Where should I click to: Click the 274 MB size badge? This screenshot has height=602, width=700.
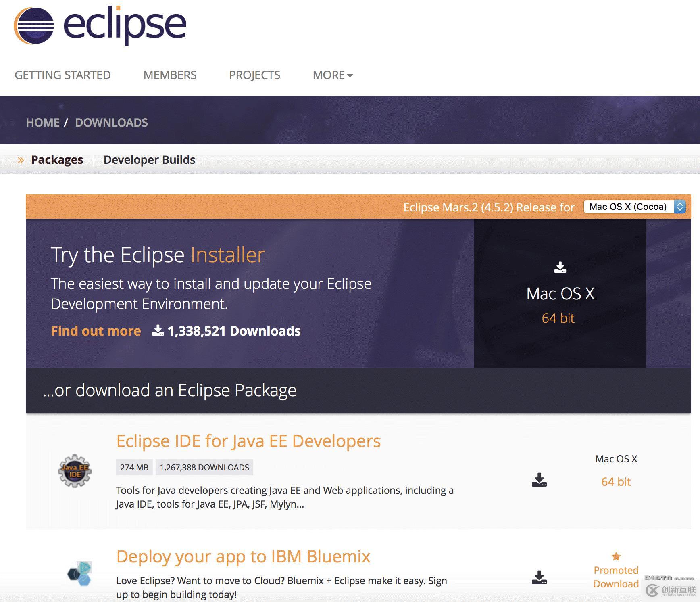tap(134, 467)
